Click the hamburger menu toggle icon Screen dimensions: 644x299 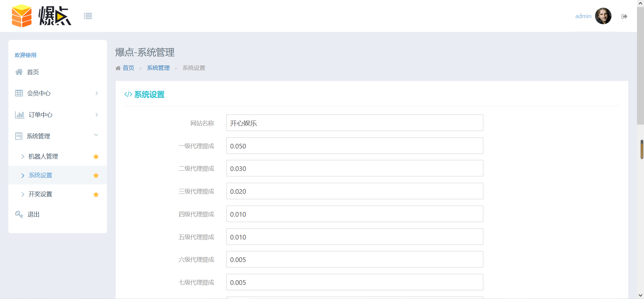pyautogui.click(x=88, y=16)
